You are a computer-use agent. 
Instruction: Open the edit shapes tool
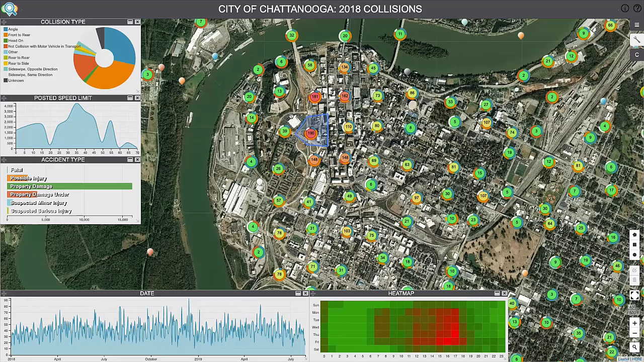pyautogui.click(x=634, y=270)
